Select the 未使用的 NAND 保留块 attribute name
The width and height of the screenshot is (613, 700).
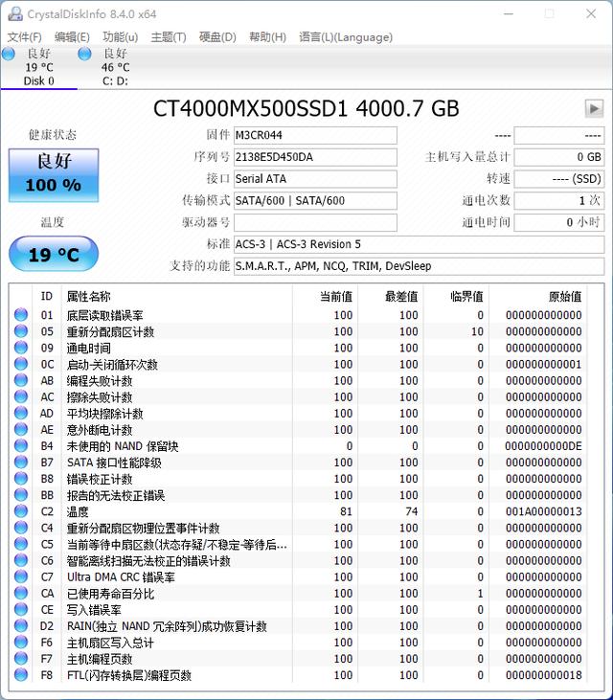(123, 446)
